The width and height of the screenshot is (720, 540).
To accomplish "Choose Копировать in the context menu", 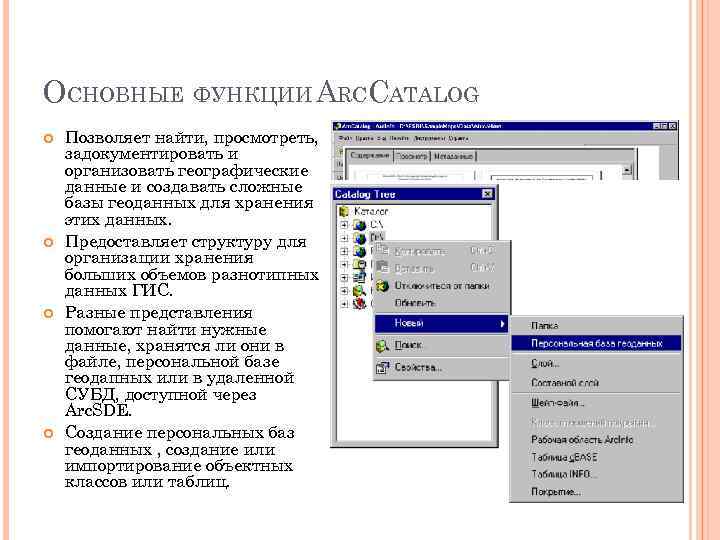I will [x=442, y=251].
